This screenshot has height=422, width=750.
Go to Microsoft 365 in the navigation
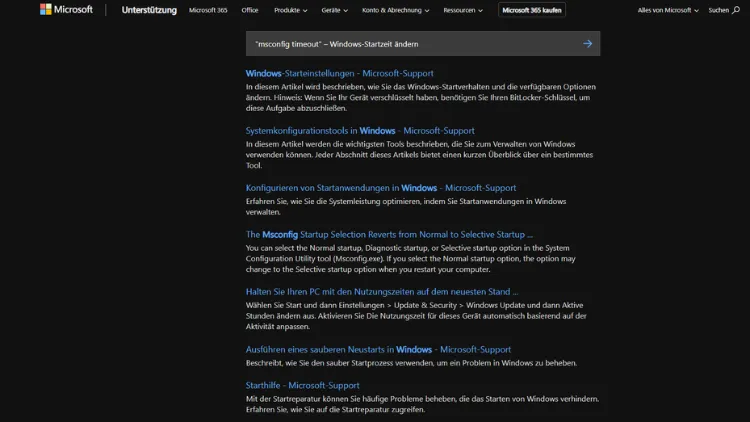[208, 10]
